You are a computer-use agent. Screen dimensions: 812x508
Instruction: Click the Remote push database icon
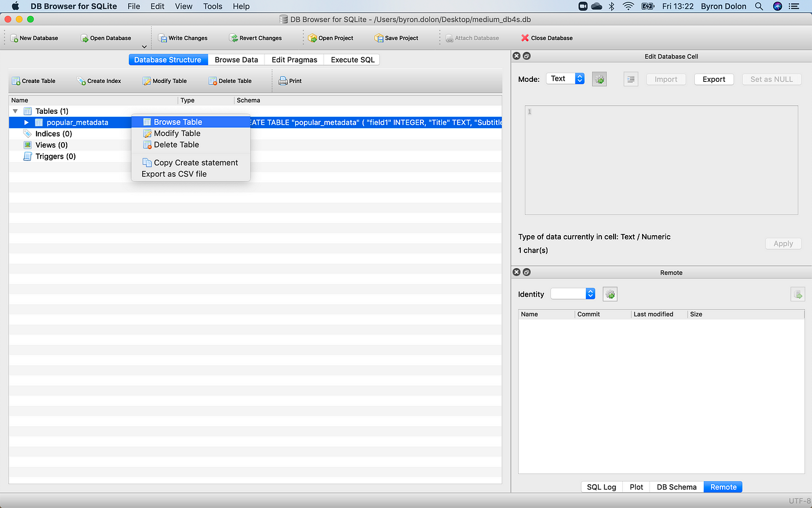[797, 294]
